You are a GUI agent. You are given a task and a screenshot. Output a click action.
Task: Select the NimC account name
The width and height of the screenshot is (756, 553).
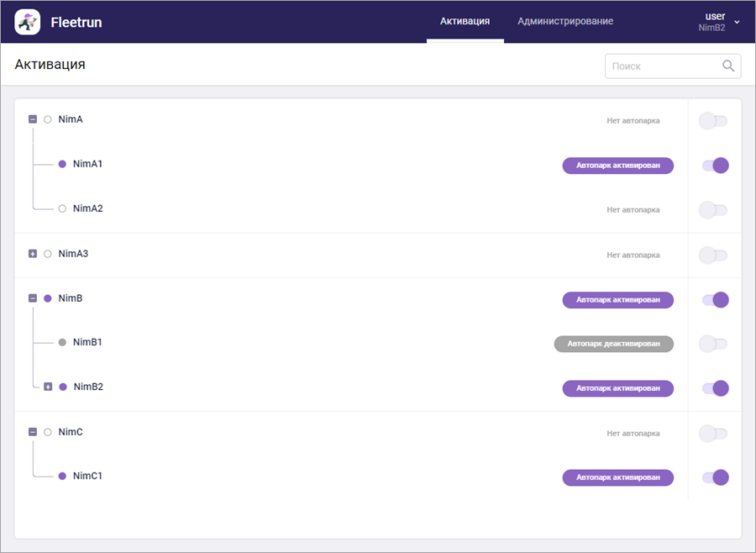[71, 432]
